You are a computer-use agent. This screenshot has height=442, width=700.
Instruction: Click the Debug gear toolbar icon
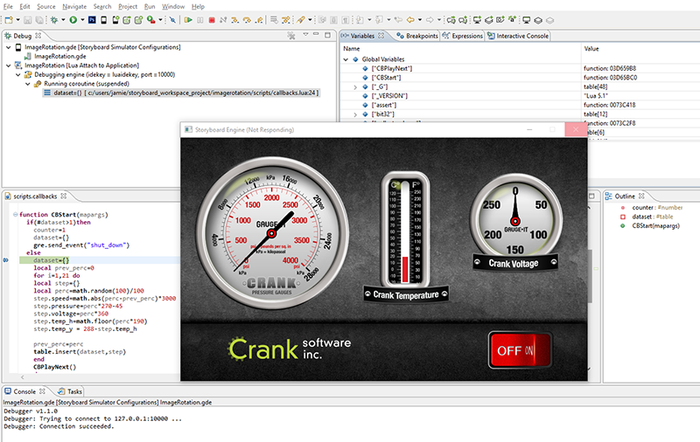[54, 20]
